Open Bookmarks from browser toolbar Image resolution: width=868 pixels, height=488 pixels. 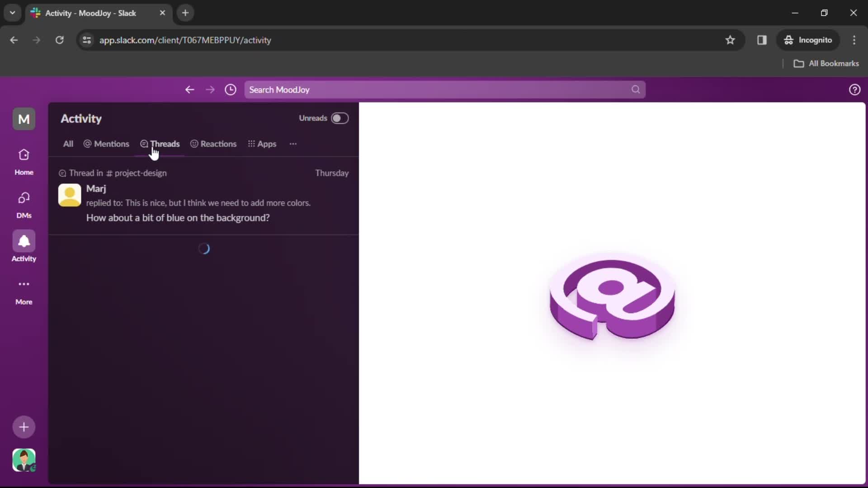[x=828, y=63]
